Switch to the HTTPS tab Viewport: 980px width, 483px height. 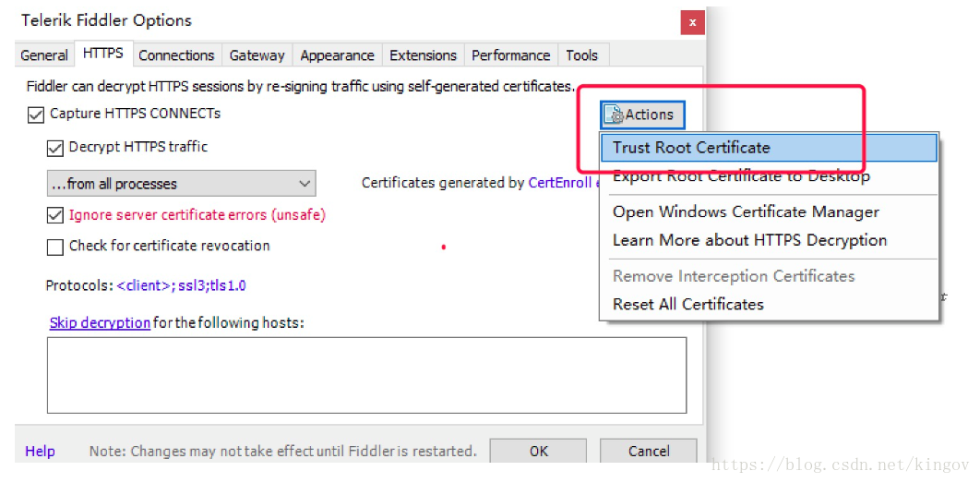(x=103, y=54)
